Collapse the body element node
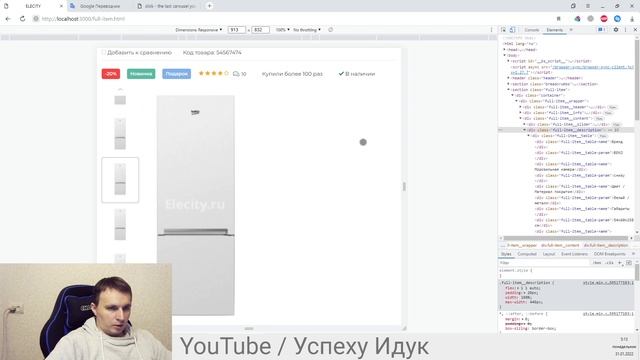This screenshot has width=640, height=360. (504, 55)
